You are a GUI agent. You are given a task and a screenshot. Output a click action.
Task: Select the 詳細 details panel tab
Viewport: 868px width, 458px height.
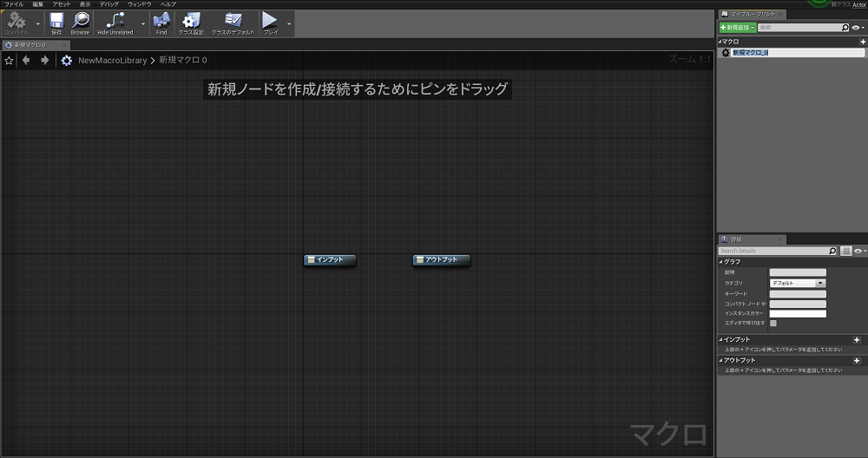click(x=752, y=239)
